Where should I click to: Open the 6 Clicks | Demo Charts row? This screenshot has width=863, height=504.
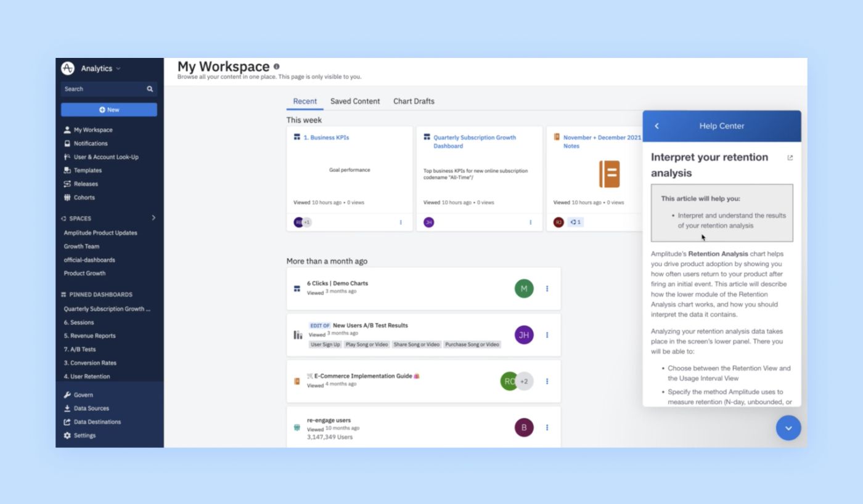[x=423, y=288]
